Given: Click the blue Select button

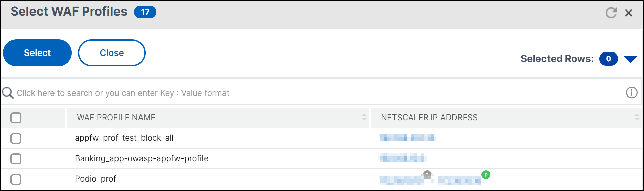Looking at the screenshot, I should (37, 53).
